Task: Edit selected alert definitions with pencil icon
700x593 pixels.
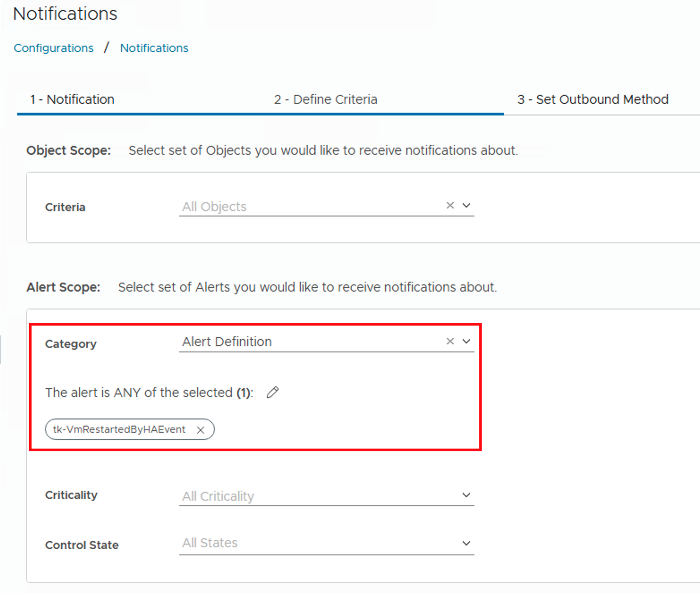Action: coord(273,392)
